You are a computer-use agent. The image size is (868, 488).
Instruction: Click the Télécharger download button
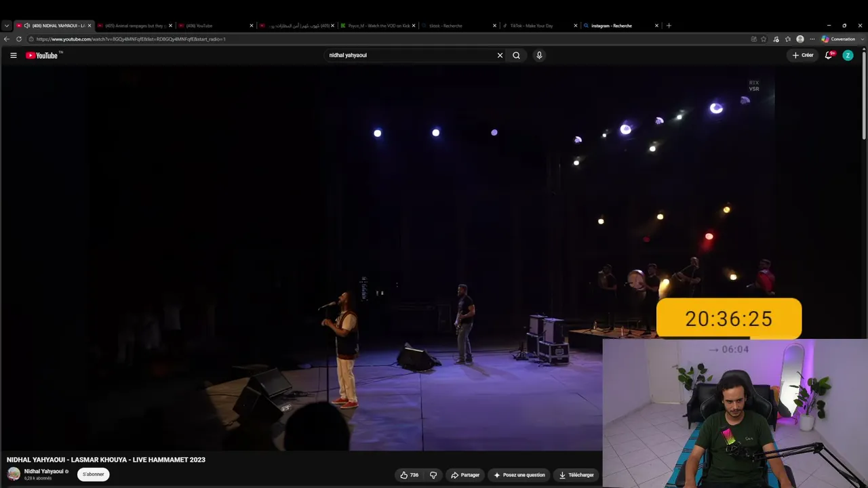tap(576, 475)
